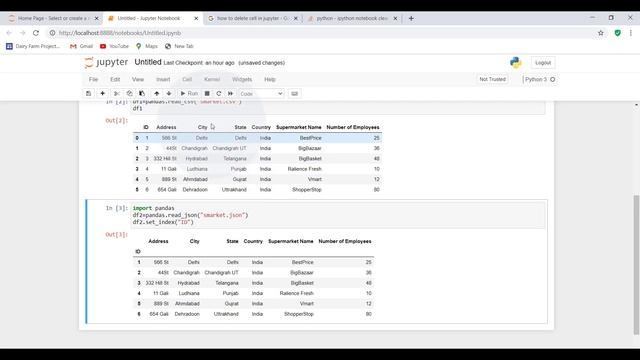Switch to Home Page browser tab

(53, 18)
